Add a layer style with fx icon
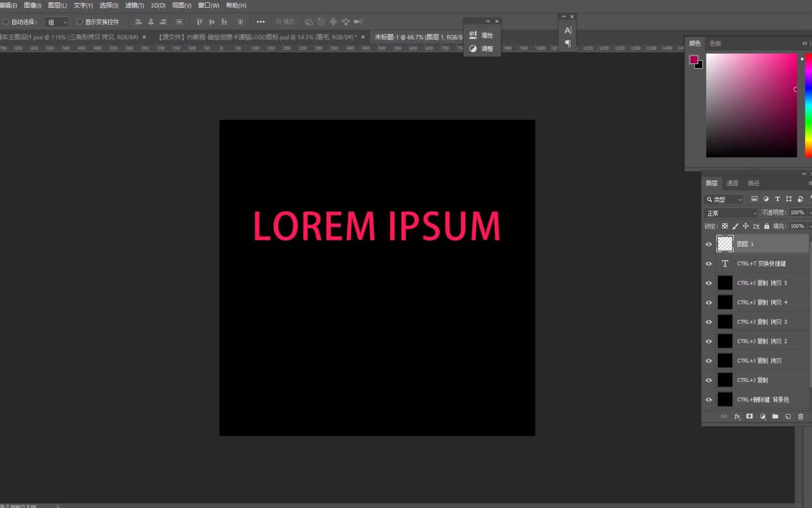The height and width of the screenshot is (508, 812). click(737, 416)
